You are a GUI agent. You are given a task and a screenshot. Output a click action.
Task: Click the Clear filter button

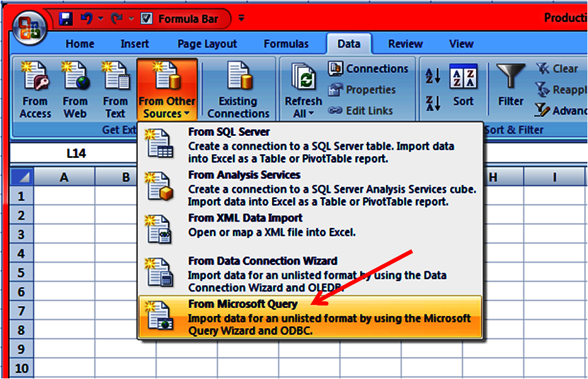[556, 68]
